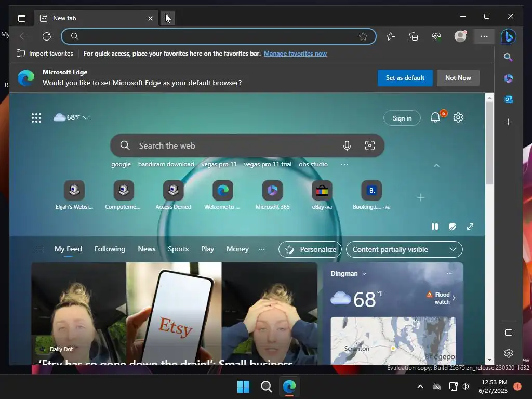Select bandicam download suggestion
Screen dimensions: 532x399
click(166, 164)
